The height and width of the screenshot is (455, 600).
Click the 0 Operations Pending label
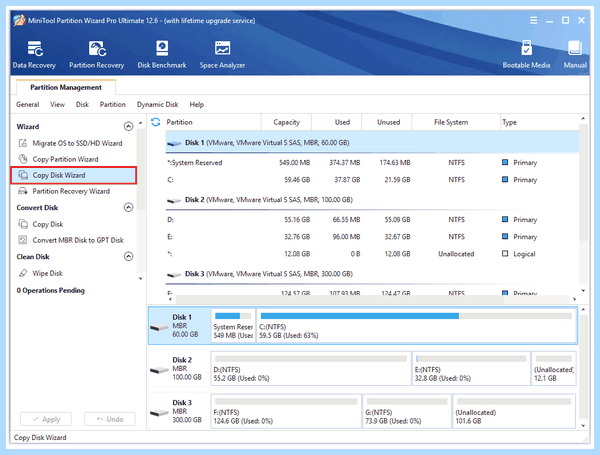pos(51,290)
